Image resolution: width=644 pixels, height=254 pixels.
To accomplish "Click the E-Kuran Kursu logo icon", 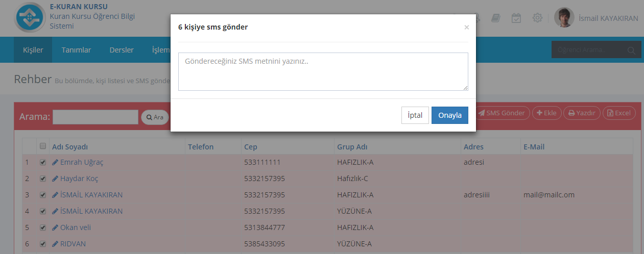I will coord(30,17).
